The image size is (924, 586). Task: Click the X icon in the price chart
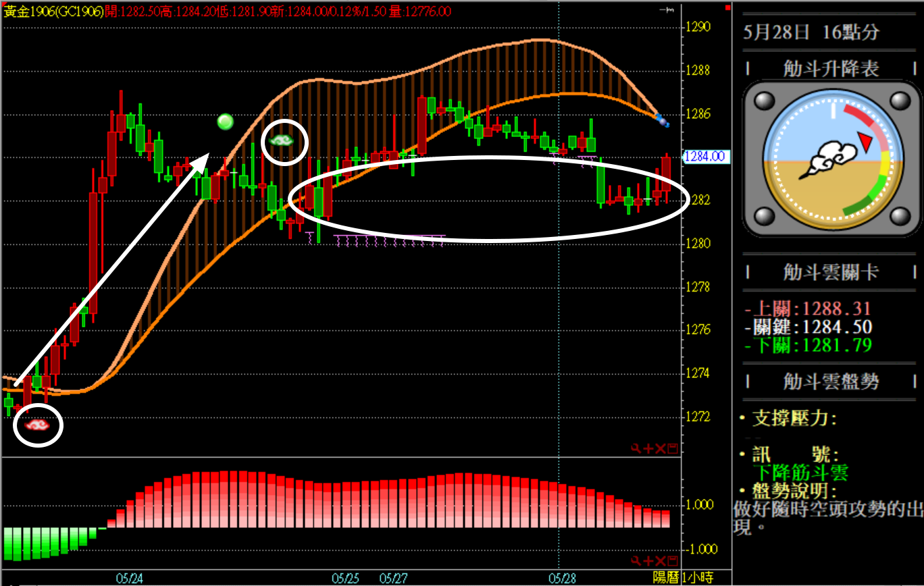click(660, 448)
